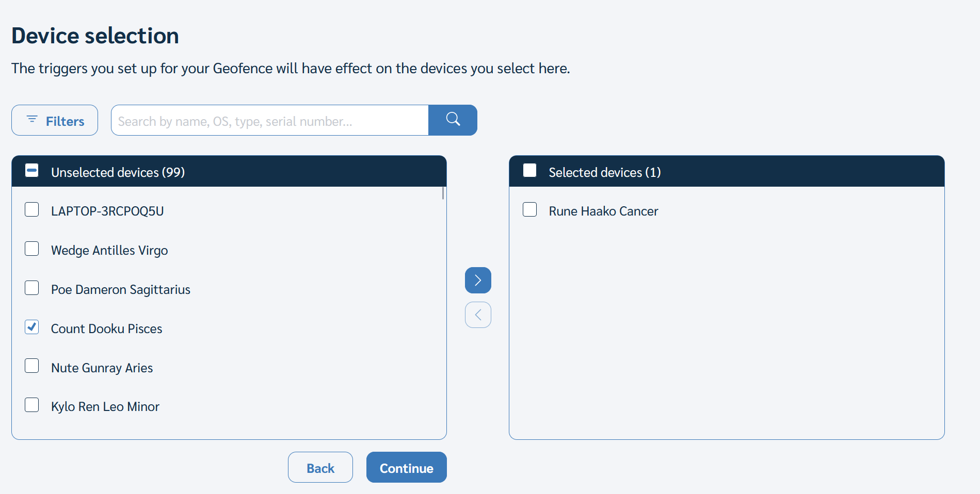The height and width of the screenshot is (494, 980).
Task: Check the Nute Gunray Aries checkbox
Action: pyautogui.click(x=32, y=366)
